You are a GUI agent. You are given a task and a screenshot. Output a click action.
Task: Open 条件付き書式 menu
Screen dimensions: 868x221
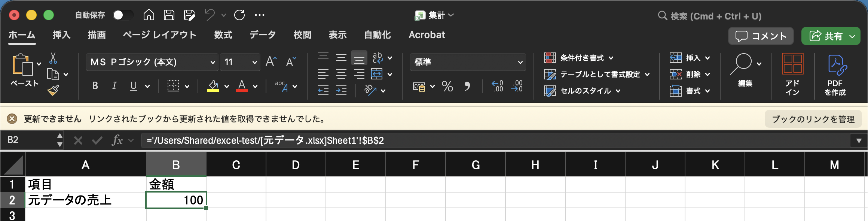pos(579,58)
